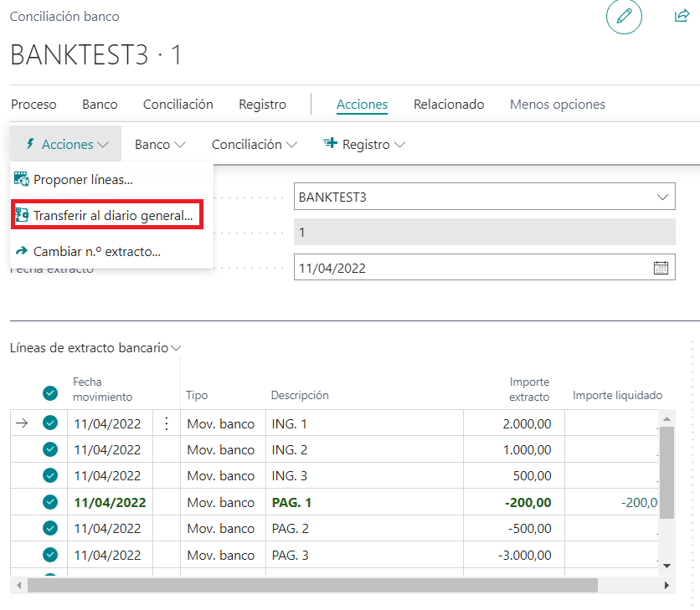Click the share icon in the top corner
Screen dimensions: 700x610
[682, 16]
